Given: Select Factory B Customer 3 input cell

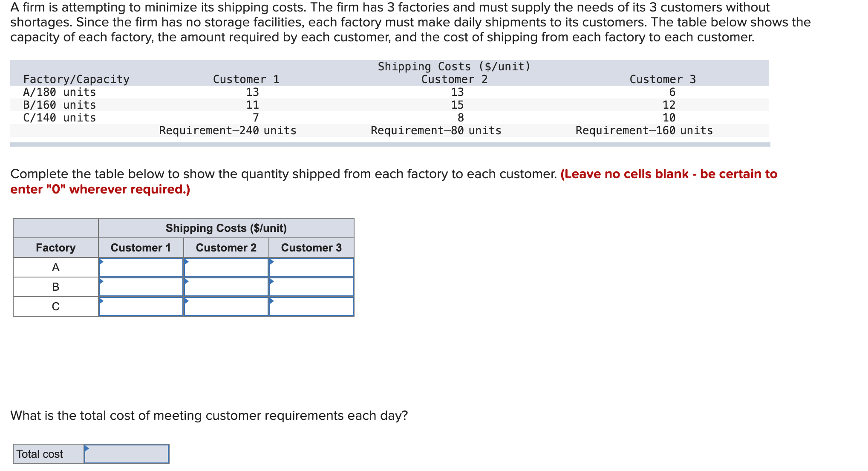Looking at the screenshot, I should (x=311, y=287).
